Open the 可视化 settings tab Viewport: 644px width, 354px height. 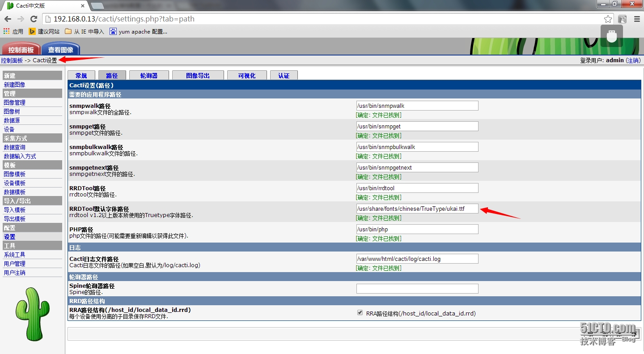247,75
